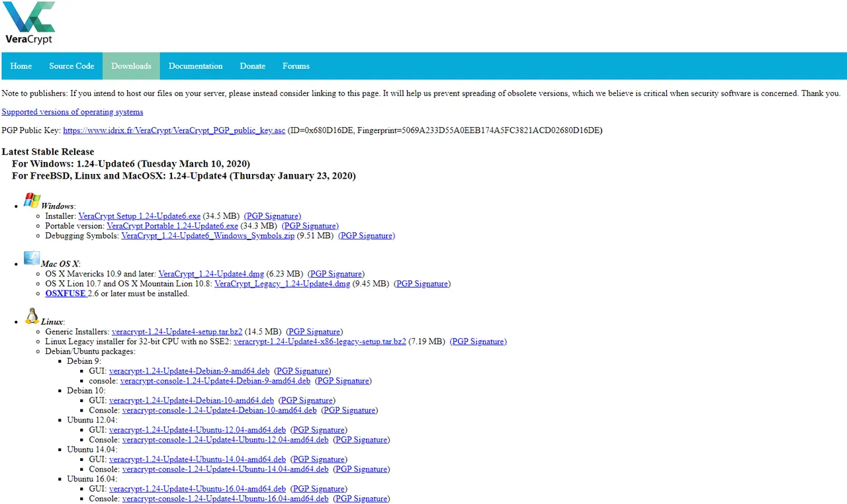The height and width of the screenshot is (504, 847).
Task: Open PGP Signature for Debian 10 GUI
Action: click(x=306, y=400)
